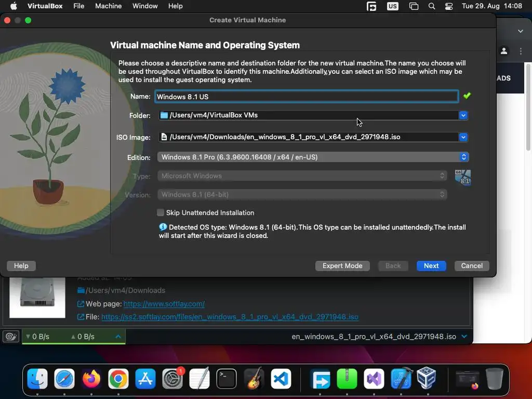Expand chevron beside en_windows ISO filename in status bar
This screenshot has width=532, height=399.
pos(464,336)
